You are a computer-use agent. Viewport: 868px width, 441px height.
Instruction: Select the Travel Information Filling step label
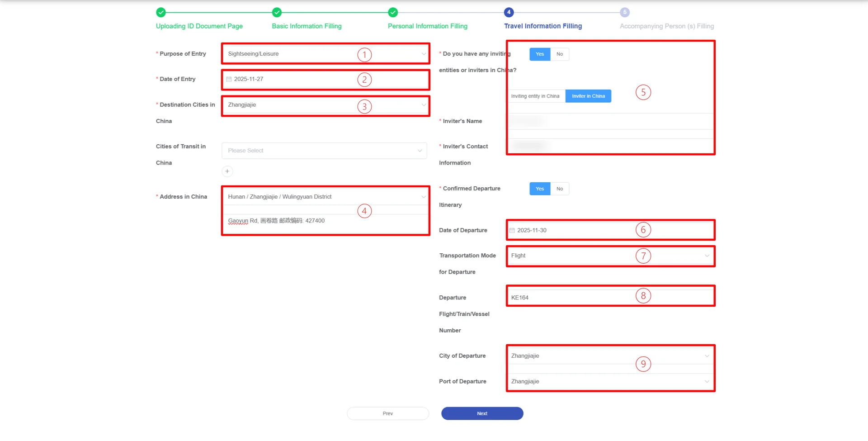point(543,26)
